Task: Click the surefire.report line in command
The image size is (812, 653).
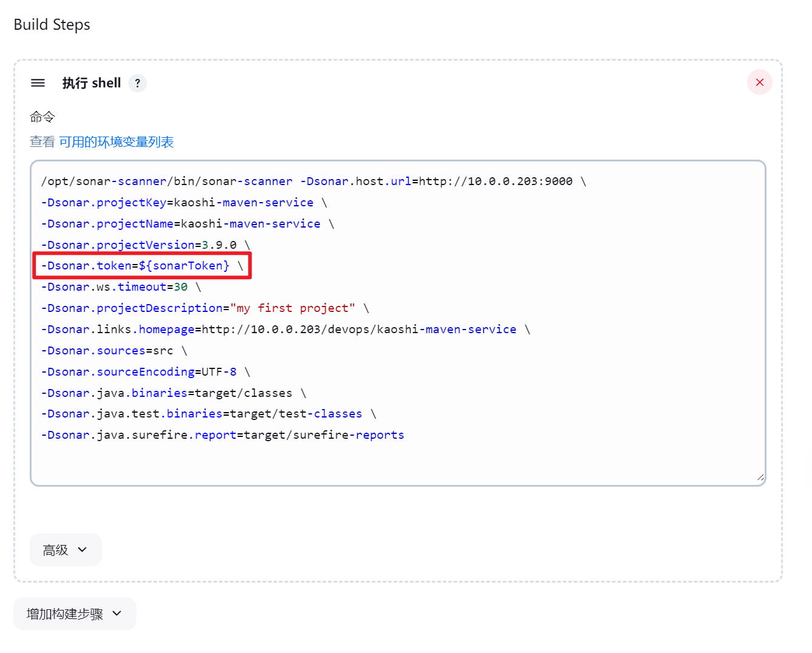Action: 223,435
